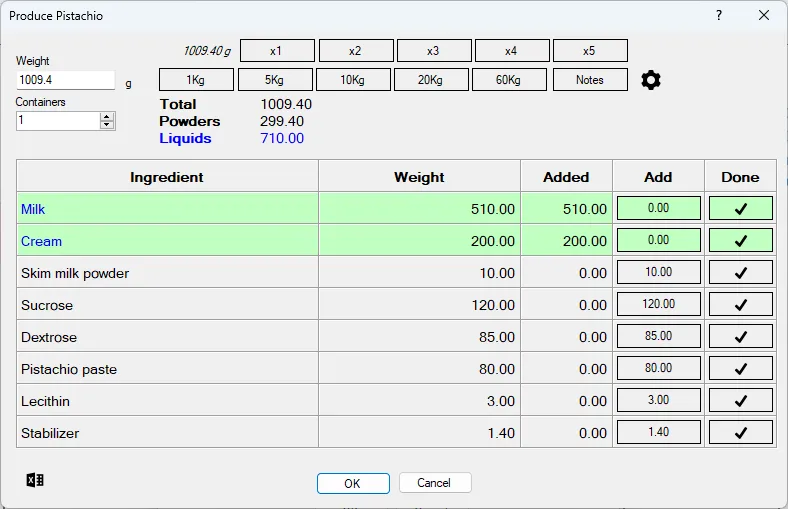This screenshot has width=788, height=509.
Task: Click the Weight column header
Action: [420, 176]
